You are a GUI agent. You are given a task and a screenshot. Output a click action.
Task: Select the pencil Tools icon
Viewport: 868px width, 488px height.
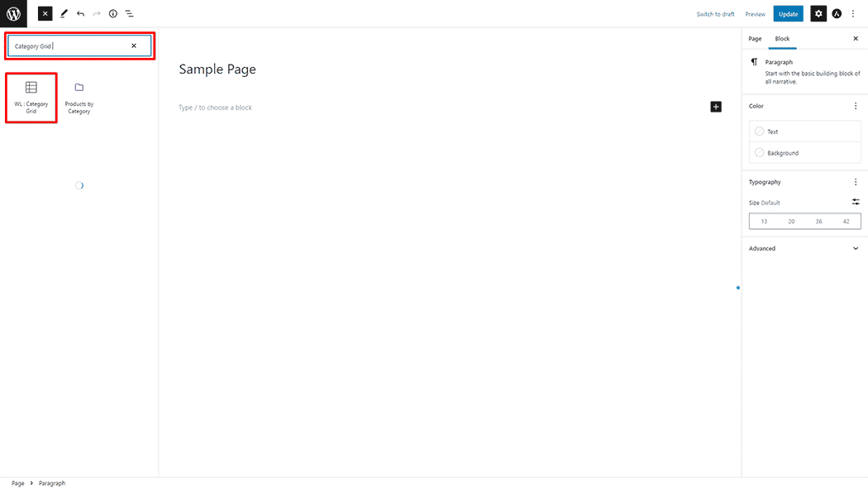coord(64,13)
